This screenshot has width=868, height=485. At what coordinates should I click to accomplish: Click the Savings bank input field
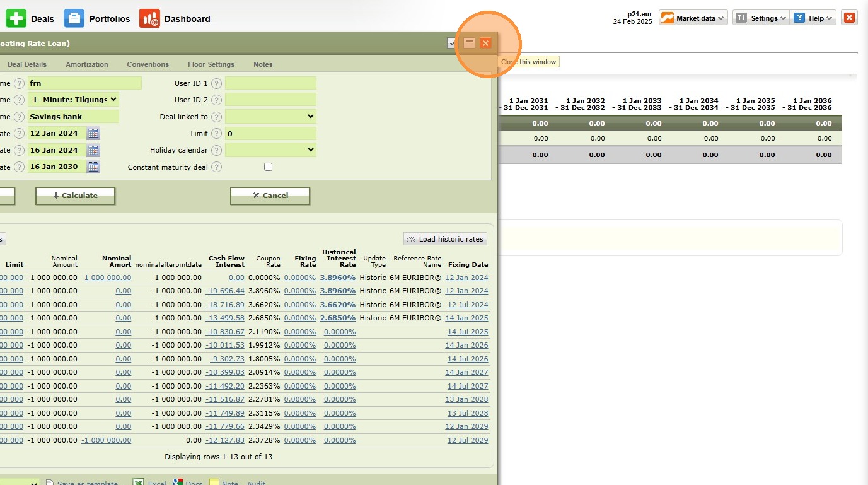(73, 117)
